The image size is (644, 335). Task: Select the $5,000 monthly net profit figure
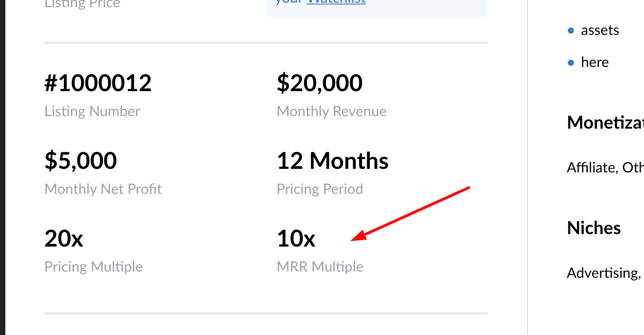[x=81, y=161]
